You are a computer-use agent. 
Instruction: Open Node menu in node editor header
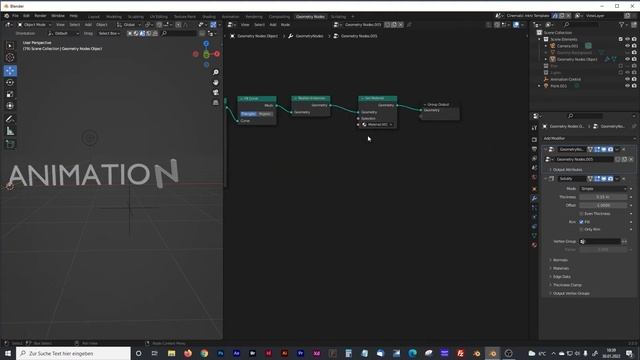point(285,25)
